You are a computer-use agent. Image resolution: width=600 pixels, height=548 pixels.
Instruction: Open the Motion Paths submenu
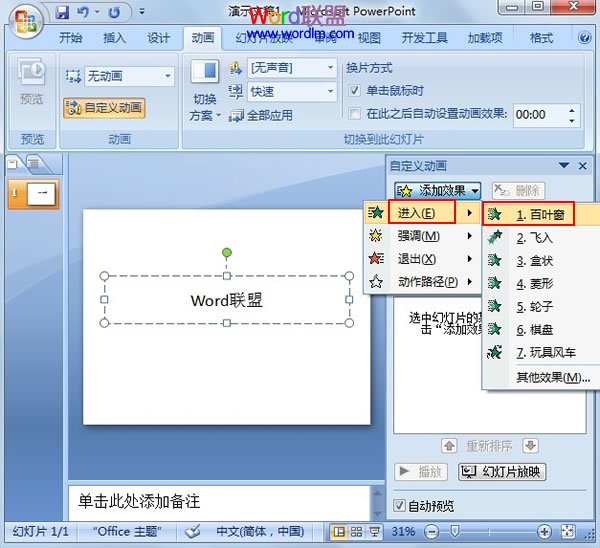coord(422,282)
